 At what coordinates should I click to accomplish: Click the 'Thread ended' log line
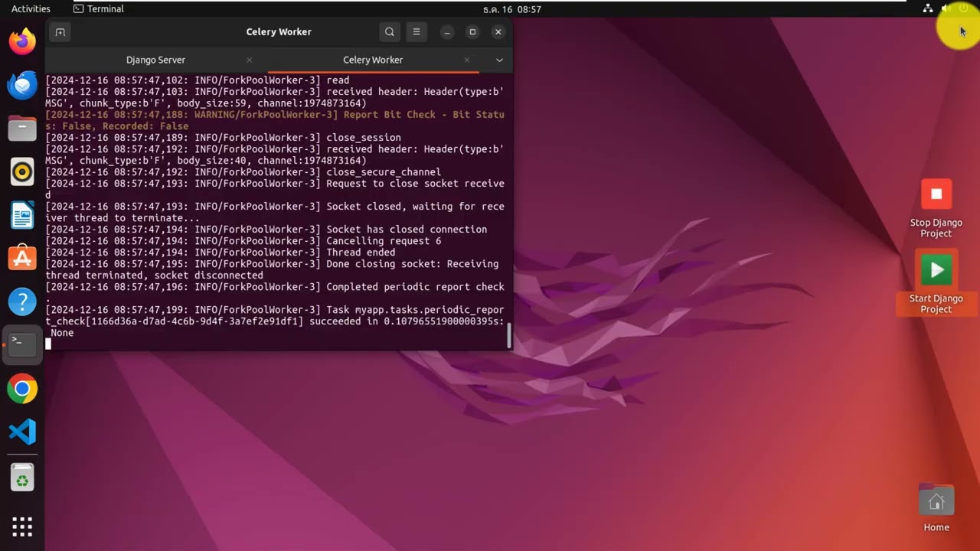point(220,253)
